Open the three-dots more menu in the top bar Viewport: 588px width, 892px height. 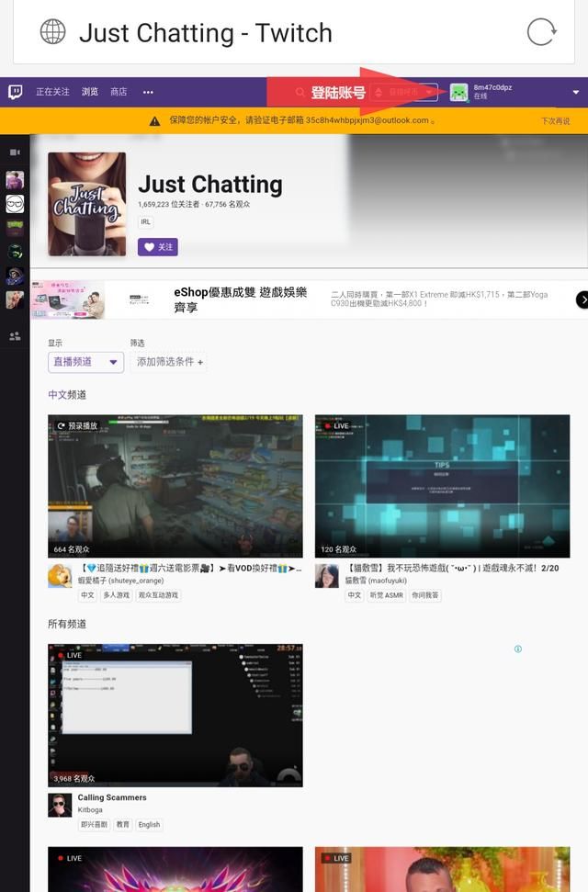pyautogui.click(x=148, y=92)
